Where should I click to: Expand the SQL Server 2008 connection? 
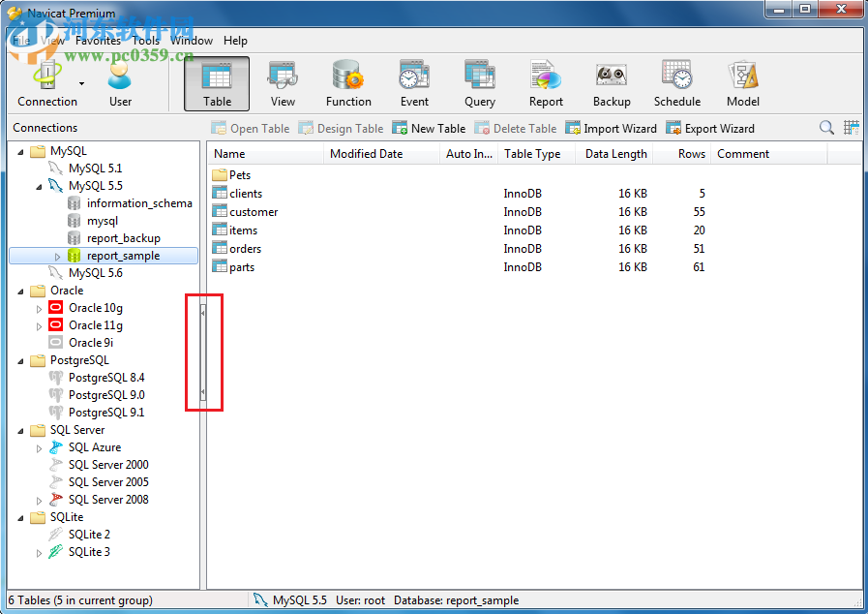[39, 501]
